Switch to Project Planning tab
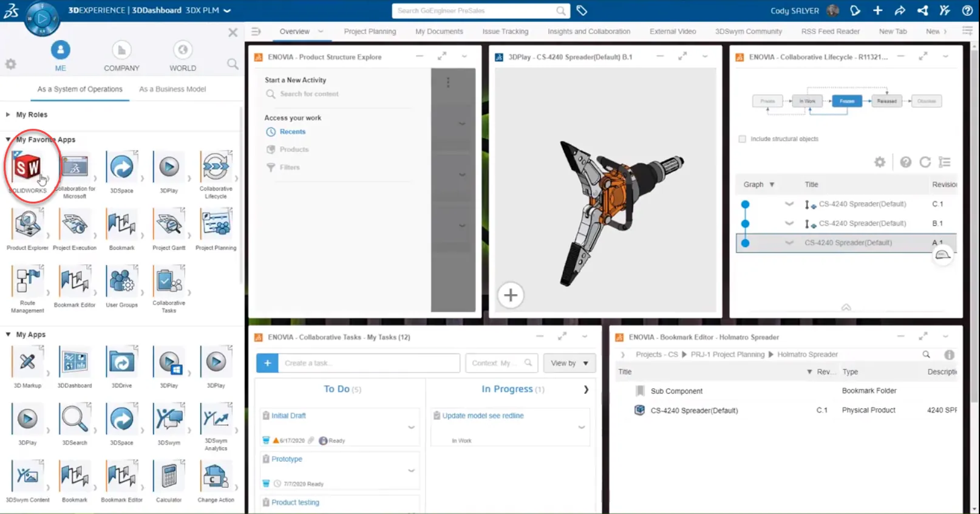This screenshot has width=980, height=514. coord(370,32)
